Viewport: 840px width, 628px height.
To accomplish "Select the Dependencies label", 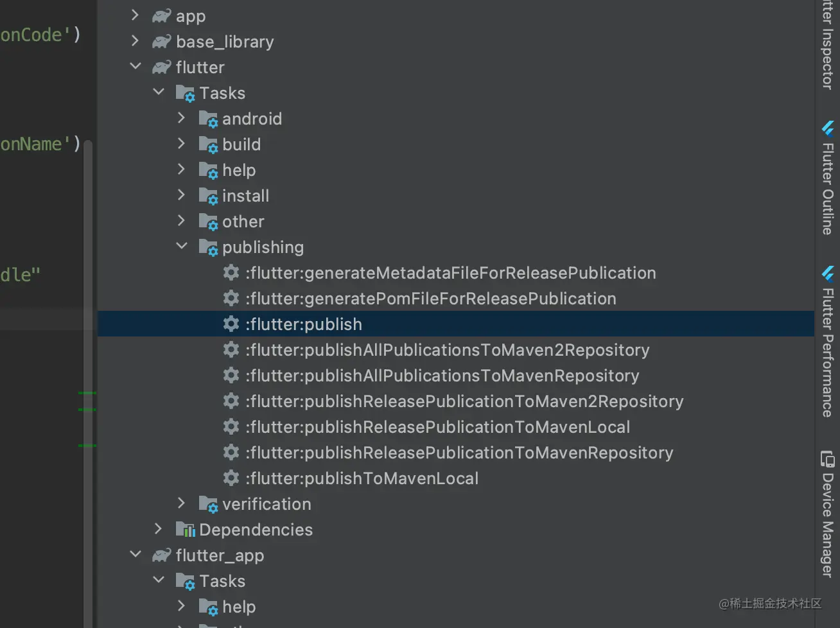I will (256, 530).
